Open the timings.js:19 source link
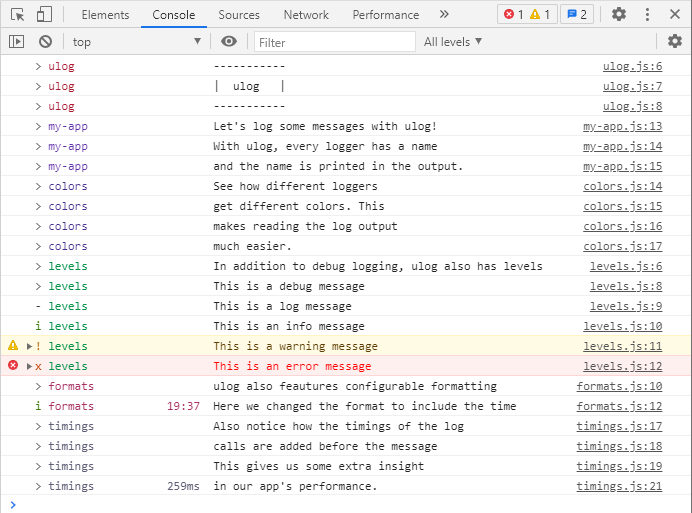This screenshot has width=692, height=513. point(619,466)
